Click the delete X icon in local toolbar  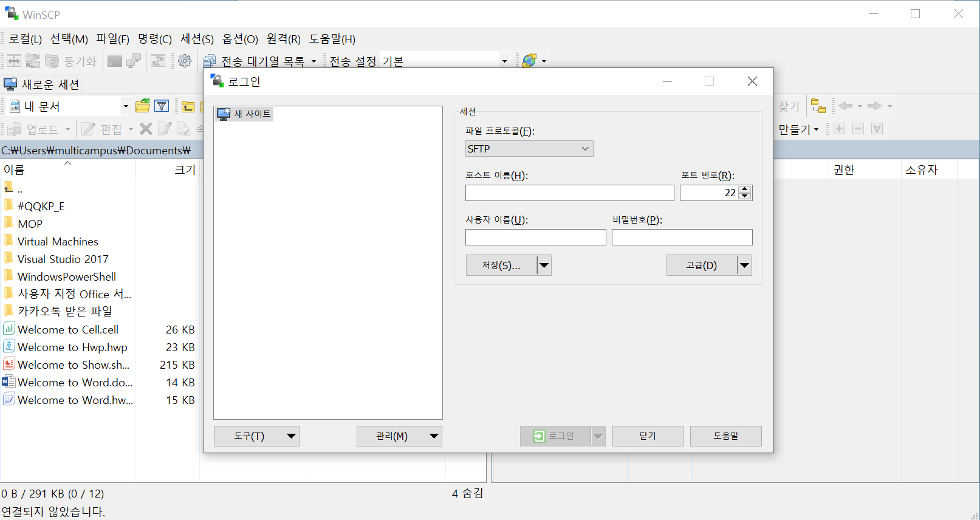tap(146, 129)
